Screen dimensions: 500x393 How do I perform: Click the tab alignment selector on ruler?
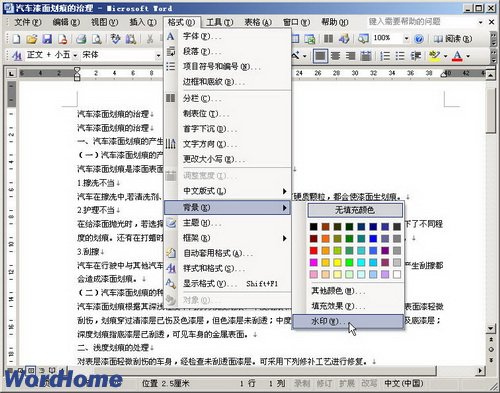click(x=11, y=73)
